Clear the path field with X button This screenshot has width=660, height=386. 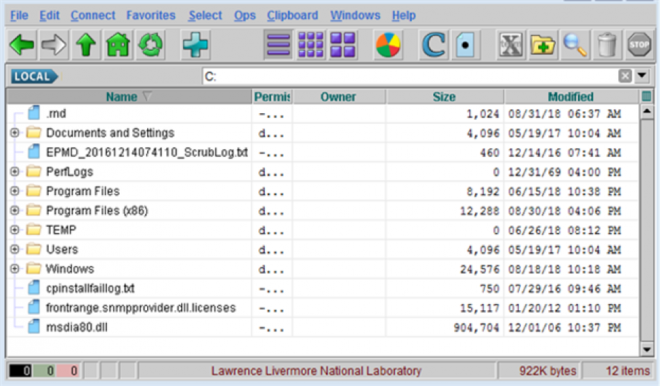(x=625, y=76)
